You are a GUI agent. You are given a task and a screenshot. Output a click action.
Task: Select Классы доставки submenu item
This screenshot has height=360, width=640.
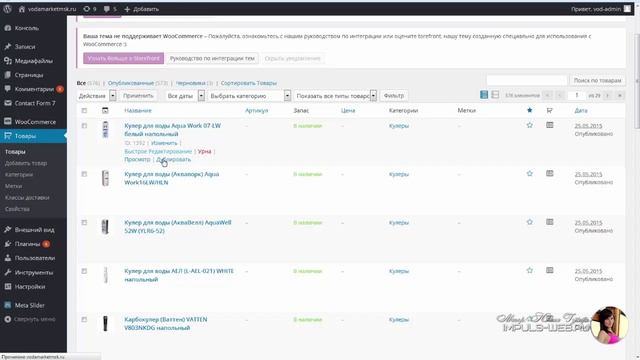click(x=27, y=198)
